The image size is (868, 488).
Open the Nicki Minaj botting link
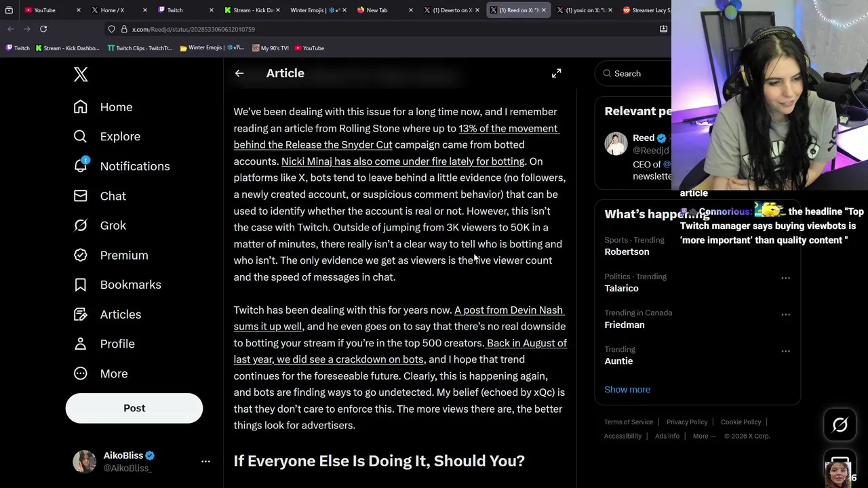point(403,161)
